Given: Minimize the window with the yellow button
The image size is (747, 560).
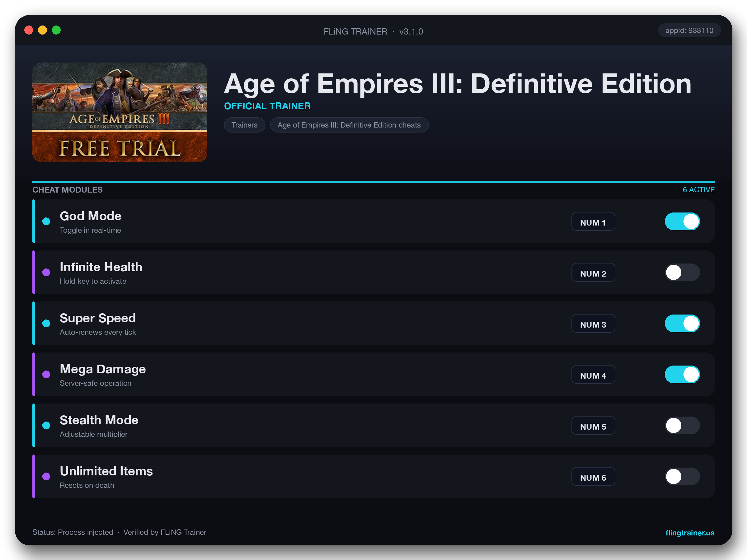Looking at the screenshot, I should pyautogui.click(x=42, y=30).
